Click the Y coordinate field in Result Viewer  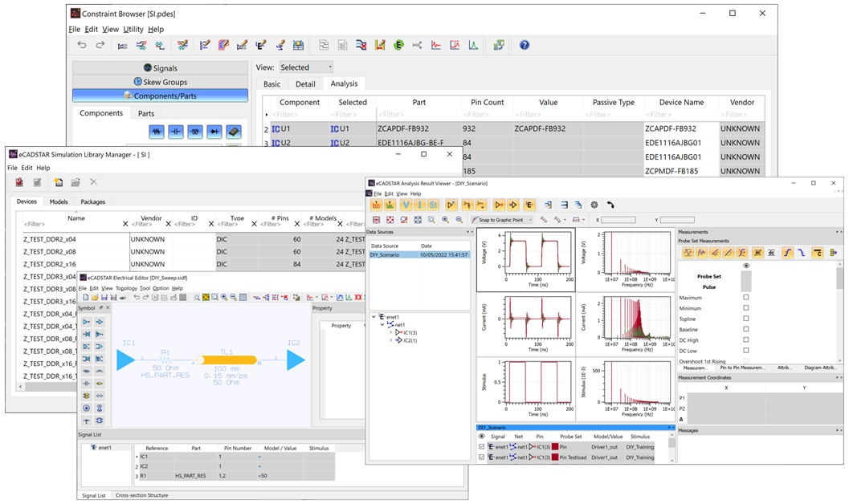677,220
